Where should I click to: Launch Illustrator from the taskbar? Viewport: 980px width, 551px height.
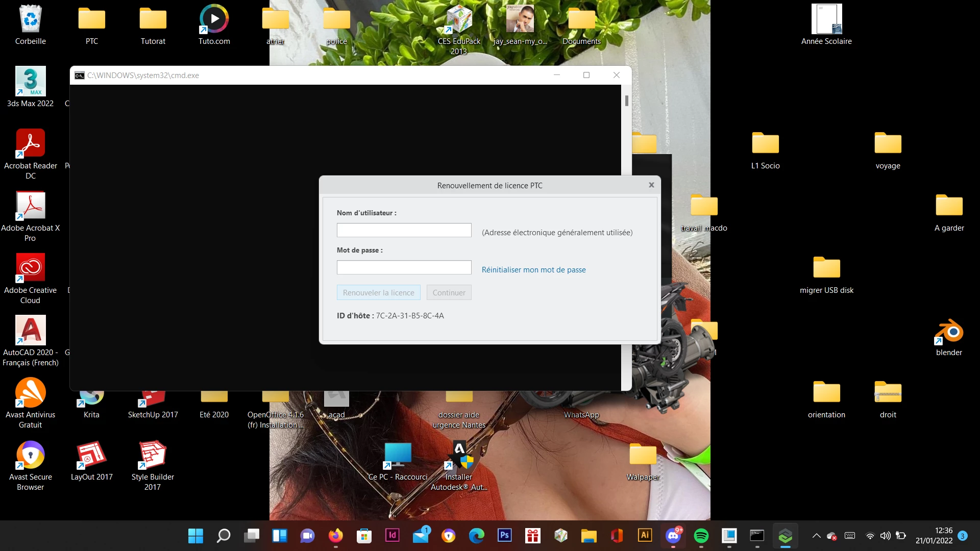coord(645,535)
